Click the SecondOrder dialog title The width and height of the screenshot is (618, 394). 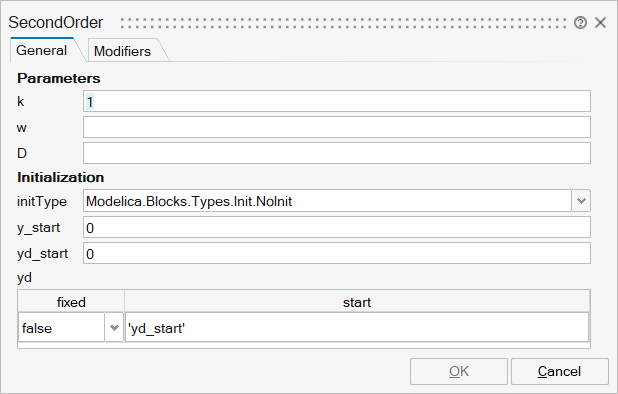[x=56, y=22]
